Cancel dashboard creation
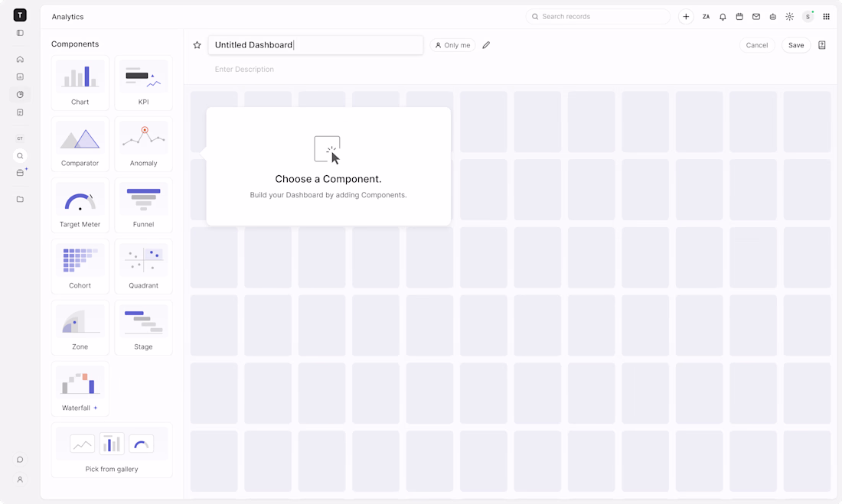This screenshot has width=842, height=504. pyautogui.click(x=756, y=45)
